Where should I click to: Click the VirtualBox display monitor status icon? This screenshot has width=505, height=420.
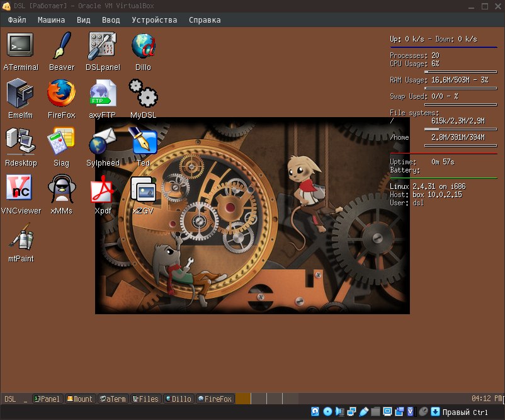click(x=387, y=411)
